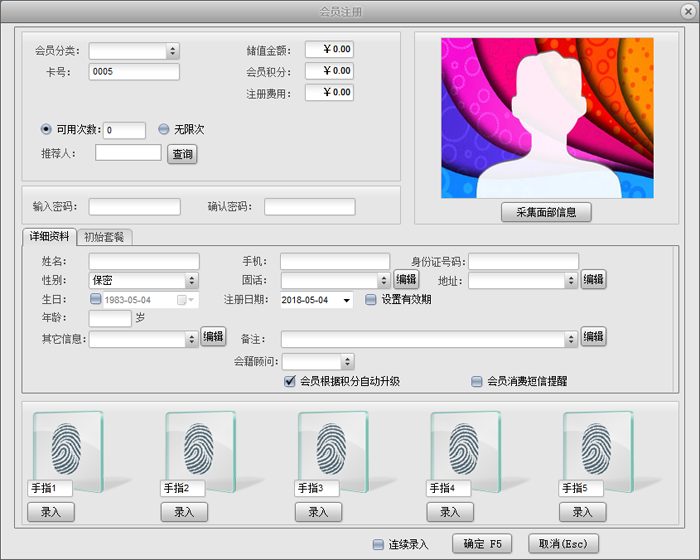The height and width of the screenshot is (560, 700).
Task: Click 录入 button under 手指4
Action: pyautogui.click(x=450, y=512)
